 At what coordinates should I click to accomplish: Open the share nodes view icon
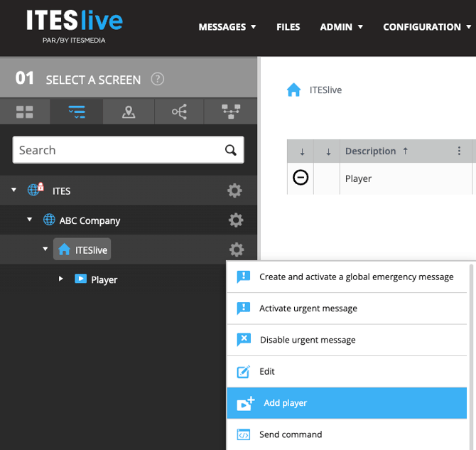coord(180,112)
